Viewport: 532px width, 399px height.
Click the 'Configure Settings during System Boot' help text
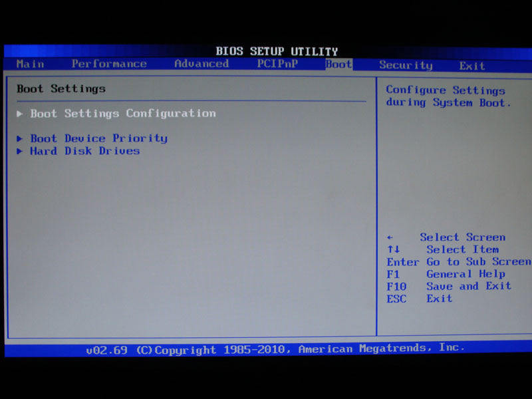[448, 96]
